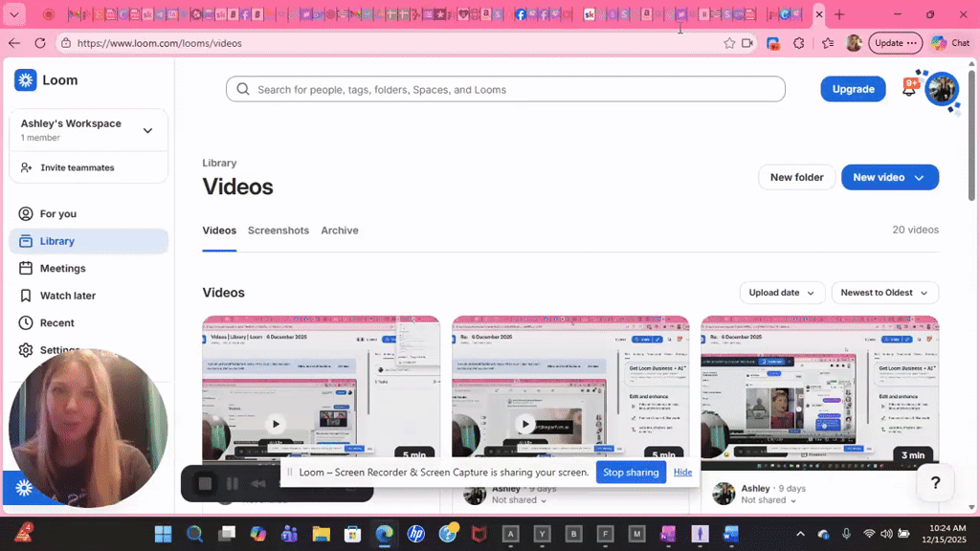Focus the Loom search field
The image size is (980, 551).
coord(505,89)
